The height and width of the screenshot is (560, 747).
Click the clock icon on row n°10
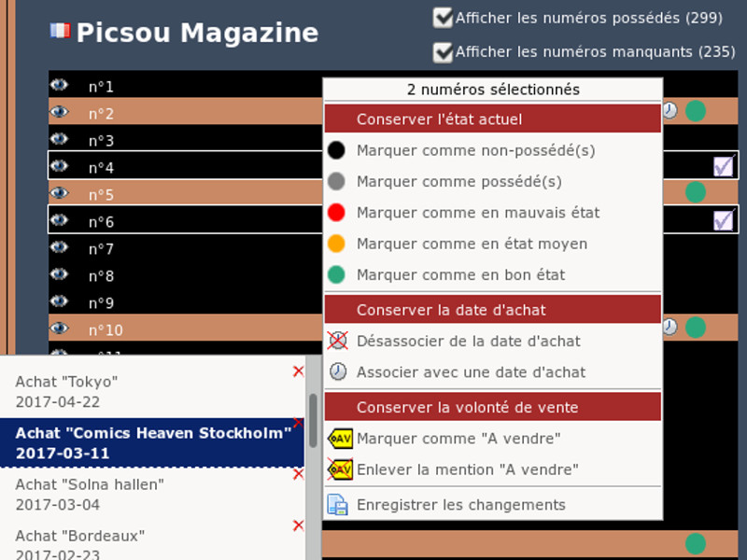pyautogui.click(x=669, y=328)
